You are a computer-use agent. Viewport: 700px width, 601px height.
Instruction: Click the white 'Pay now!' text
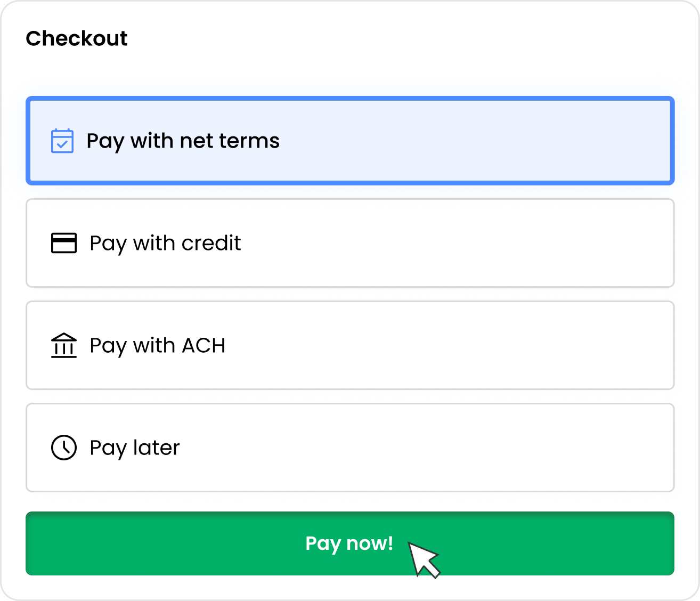[x=349, y=544]
